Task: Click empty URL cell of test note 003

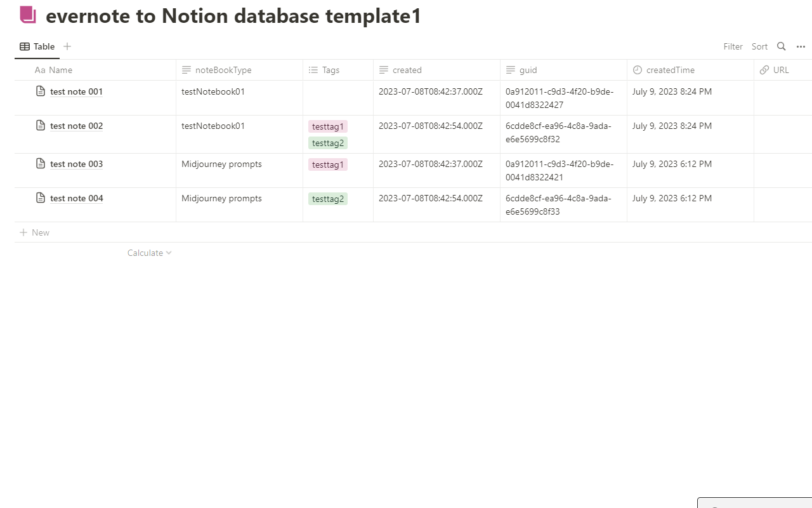Action: coord(783,170)
